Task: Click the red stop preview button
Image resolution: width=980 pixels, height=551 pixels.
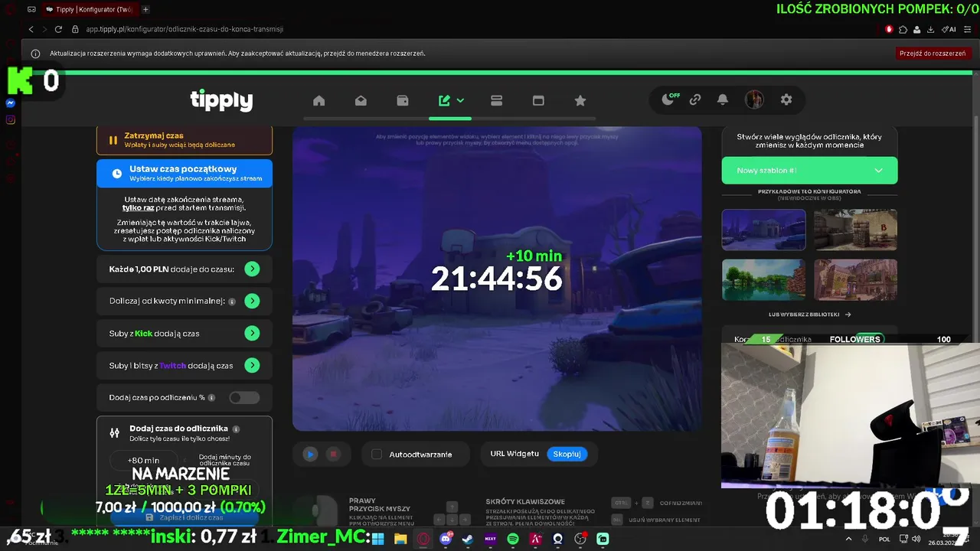Action: point(333,455)
